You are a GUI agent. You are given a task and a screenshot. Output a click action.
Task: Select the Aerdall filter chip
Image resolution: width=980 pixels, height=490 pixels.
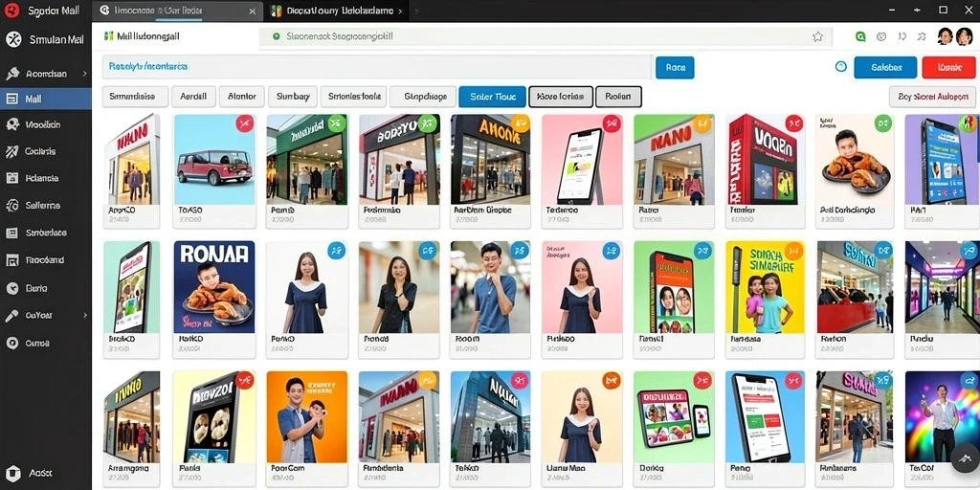pos(193,97)
